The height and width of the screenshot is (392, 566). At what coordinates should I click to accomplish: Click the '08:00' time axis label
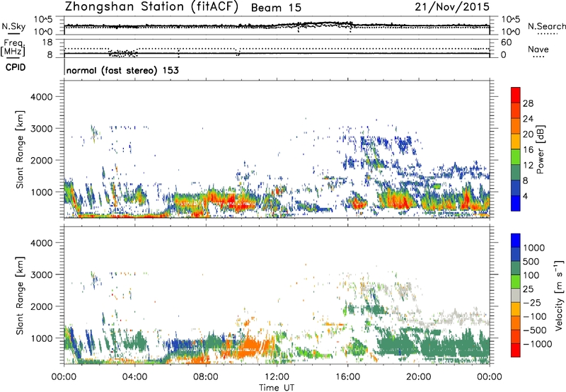coord(206,377)
